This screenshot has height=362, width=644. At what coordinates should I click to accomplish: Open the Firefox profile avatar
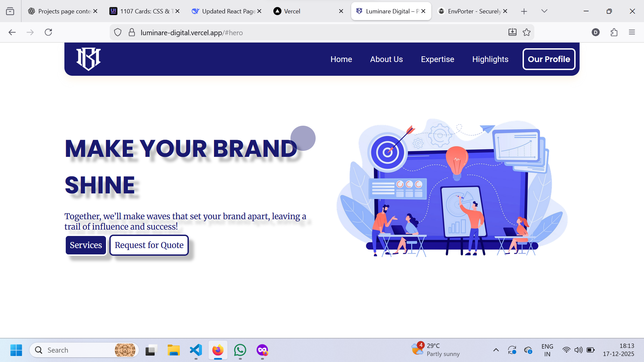click(596, 32)
